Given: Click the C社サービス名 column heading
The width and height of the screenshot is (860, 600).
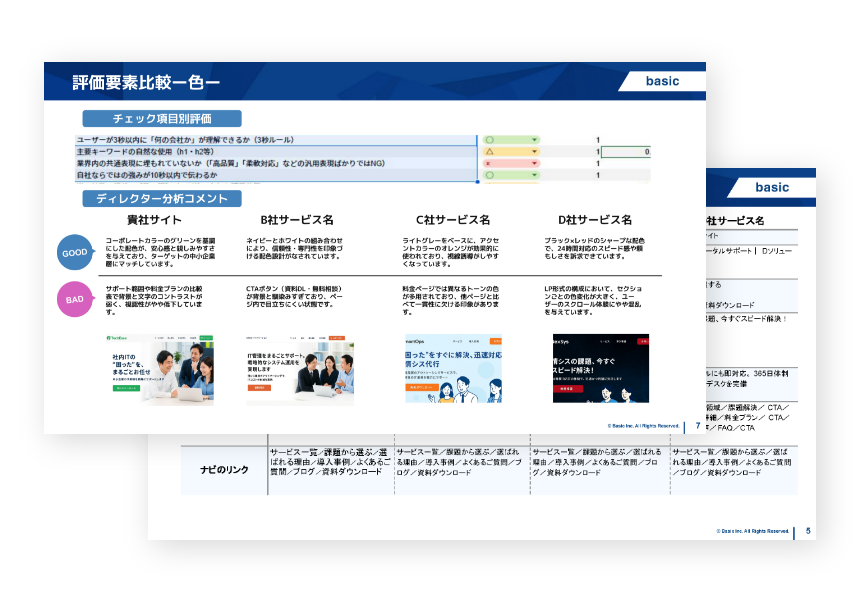Looking at the screenshot, I should click(453, 220).
